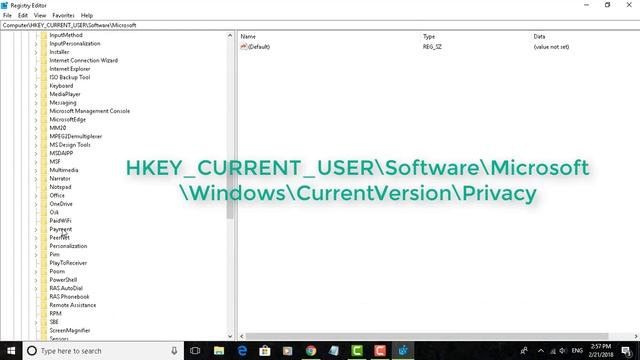Viewport: 640px width, 360px height.
Task: Select the Microsoft Management Console key
Action: pyautogui.click(x=89, y=111)
